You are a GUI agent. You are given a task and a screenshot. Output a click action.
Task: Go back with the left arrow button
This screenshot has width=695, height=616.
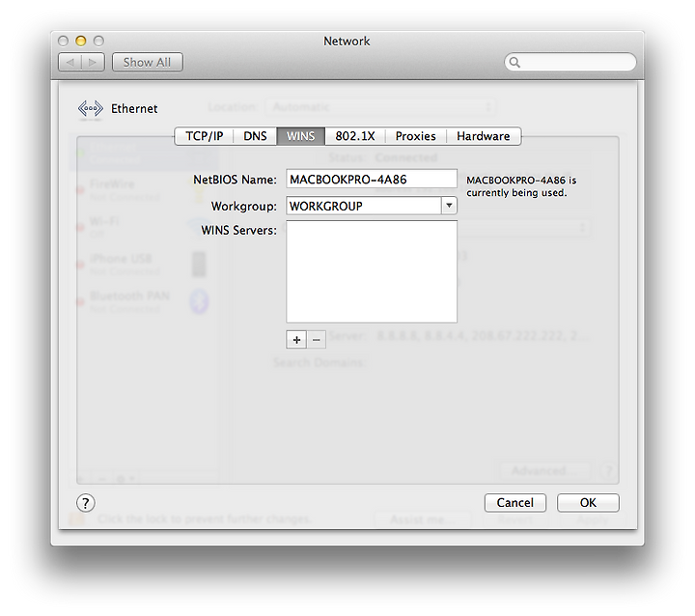[x=70, y=63]
